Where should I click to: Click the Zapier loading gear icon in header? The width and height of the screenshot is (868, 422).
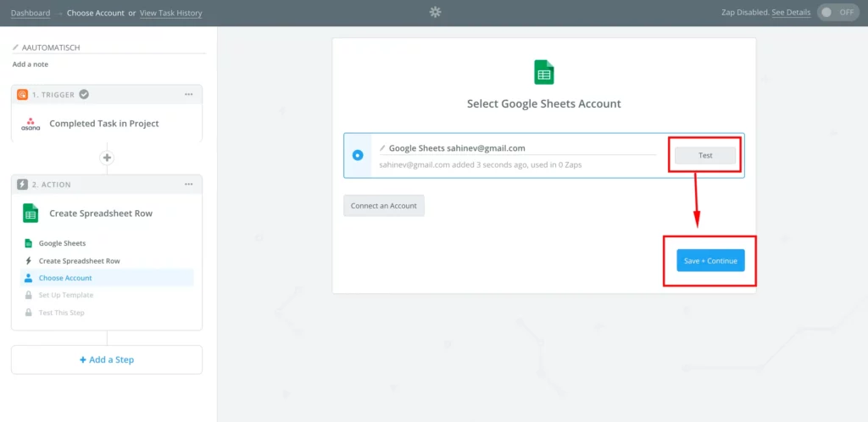point(435,12)
